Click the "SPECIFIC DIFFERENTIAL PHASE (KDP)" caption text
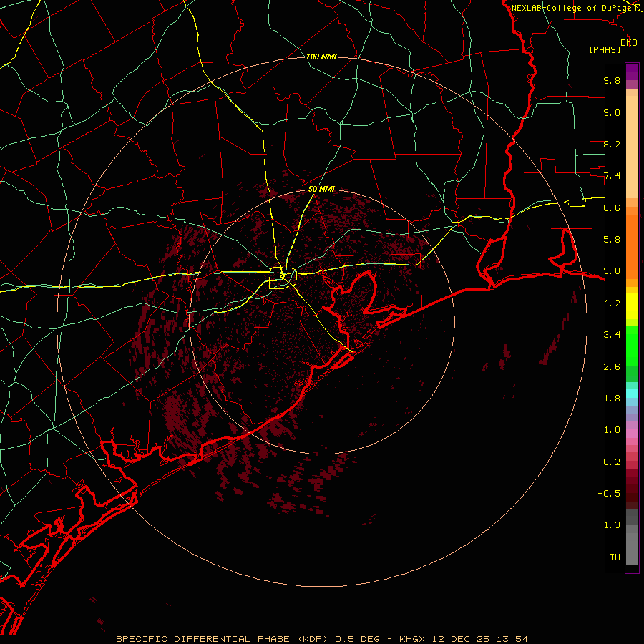 pos(223,639)
